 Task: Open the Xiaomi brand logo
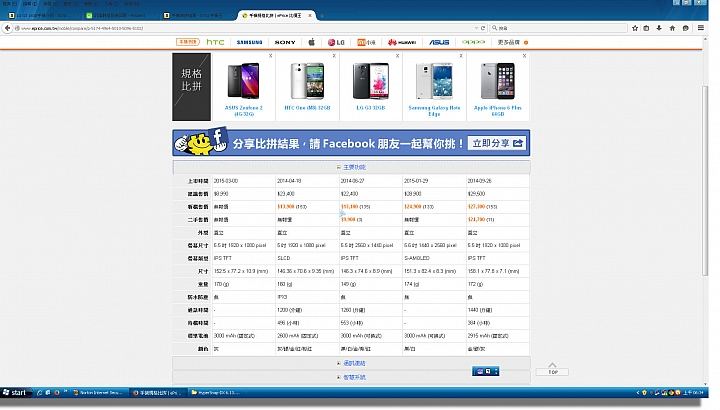coord(366,42)
